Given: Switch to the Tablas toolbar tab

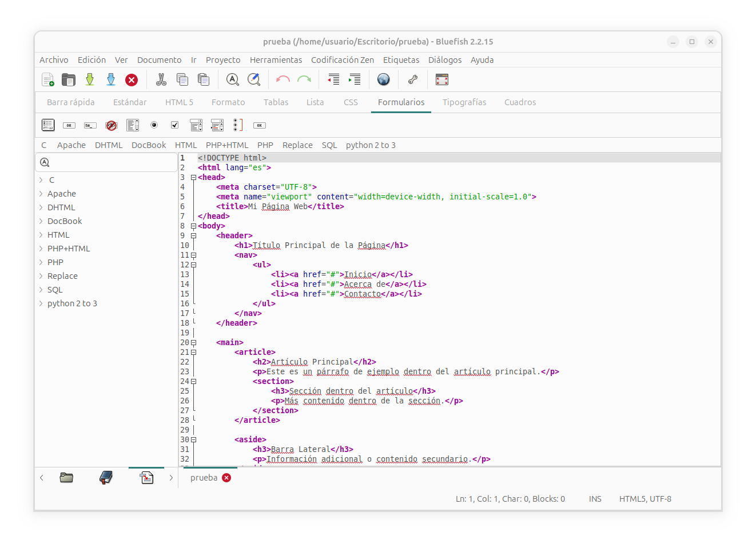Looking at the screenshot, I should click(x=276, y=102).
